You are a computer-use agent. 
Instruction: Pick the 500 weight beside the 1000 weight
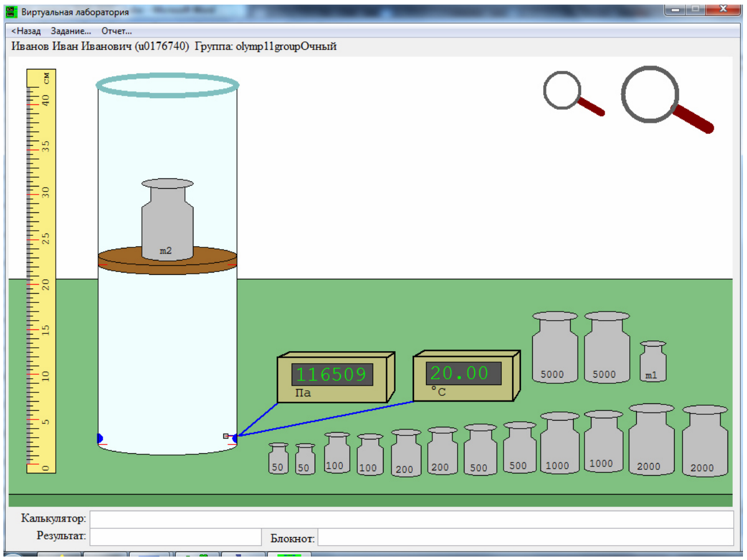[520, 448]
